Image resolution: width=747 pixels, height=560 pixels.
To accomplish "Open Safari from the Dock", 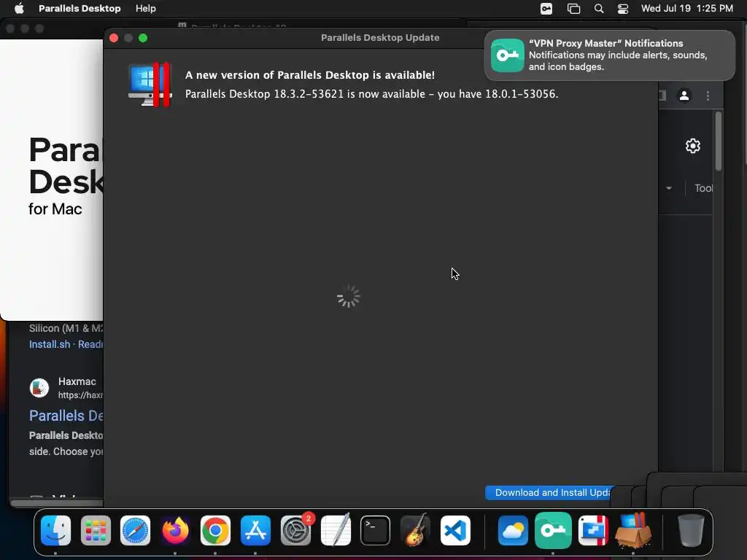I will tap(135, 531).
